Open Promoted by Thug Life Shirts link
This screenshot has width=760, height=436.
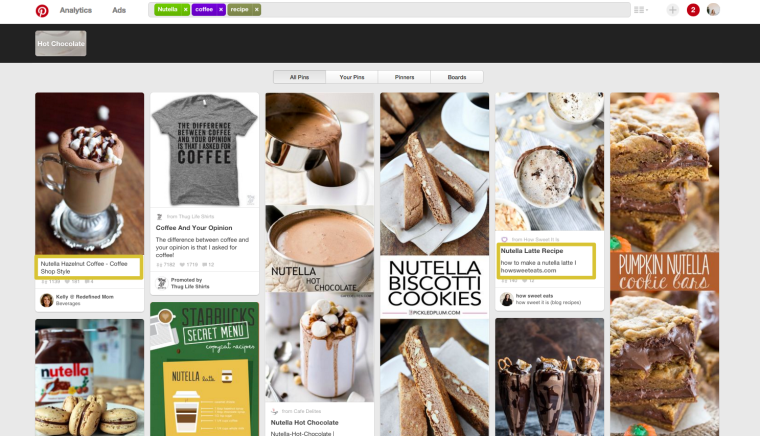pyautogui.click(x=190, y=283)
